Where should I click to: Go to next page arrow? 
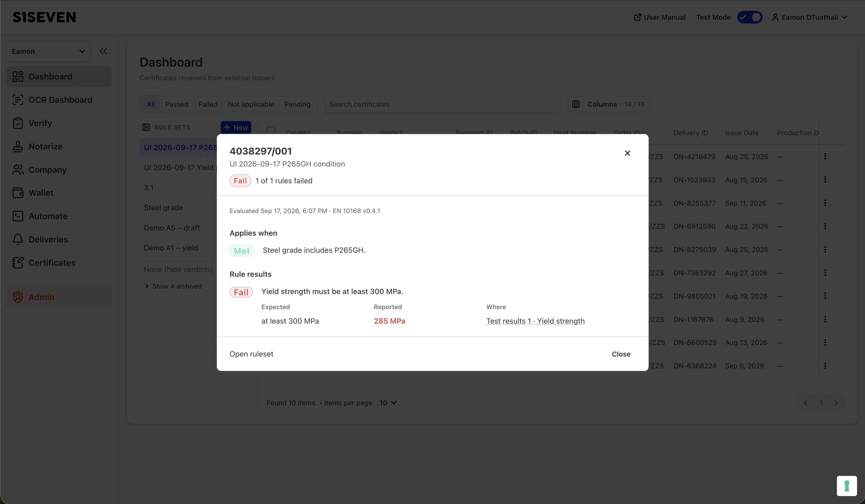point(836,403)
